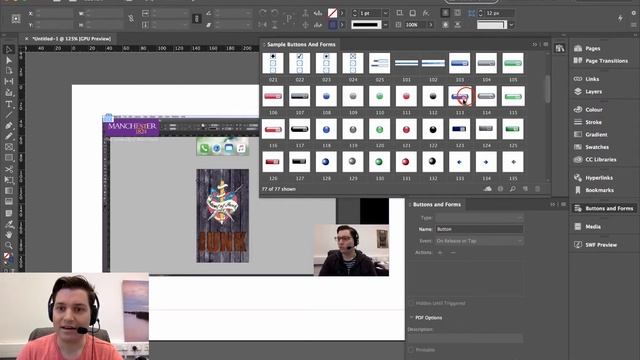Collapse the Sample Buttons And Forms panel arrows
The image size is (640, 360).
535,44
